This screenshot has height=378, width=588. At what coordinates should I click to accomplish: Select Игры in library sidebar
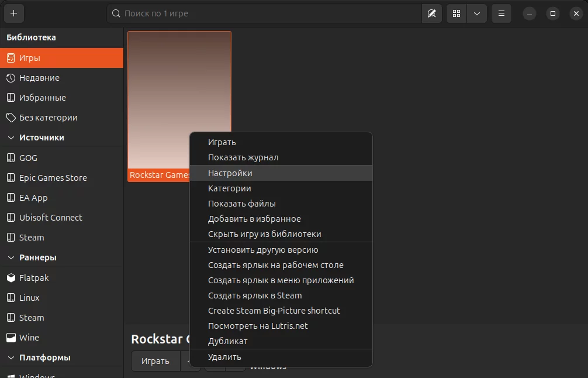pos(61,58)
